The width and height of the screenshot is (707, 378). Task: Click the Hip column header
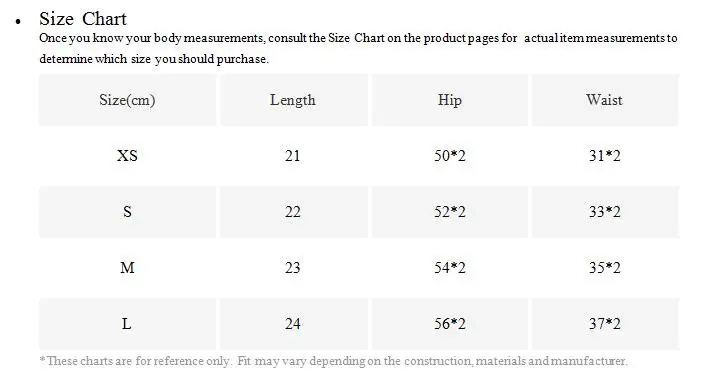click(x=450, y=100)
